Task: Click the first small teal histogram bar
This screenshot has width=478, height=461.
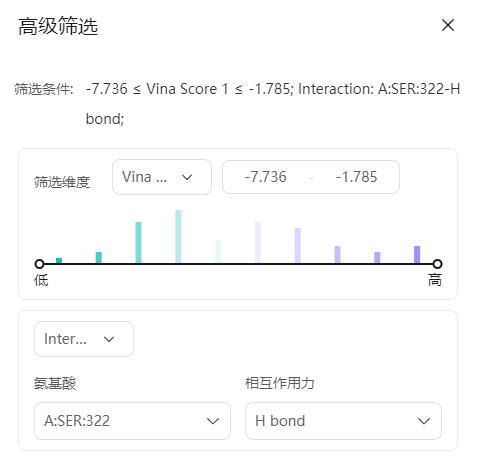Action: tap(59, 260)
